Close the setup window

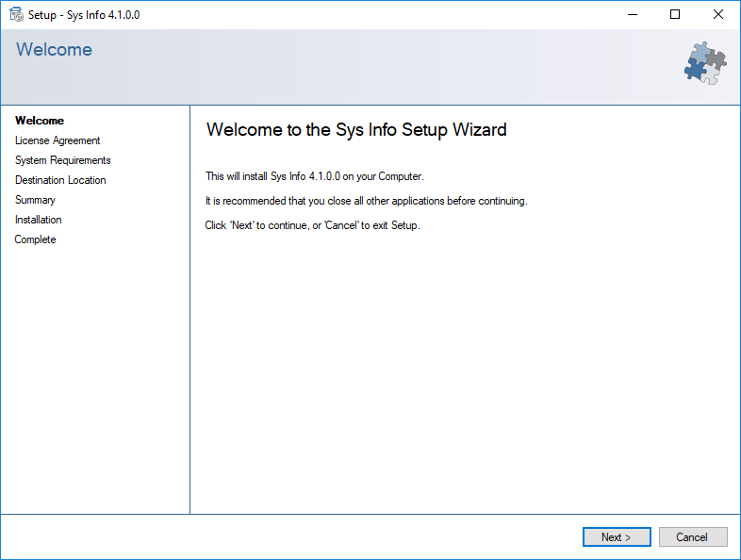point(717,15)
